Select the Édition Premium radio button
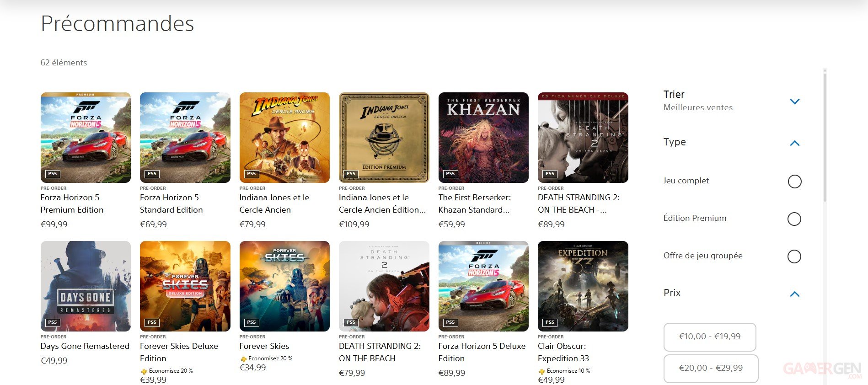 pyautogui.click(x=794, y=219)
